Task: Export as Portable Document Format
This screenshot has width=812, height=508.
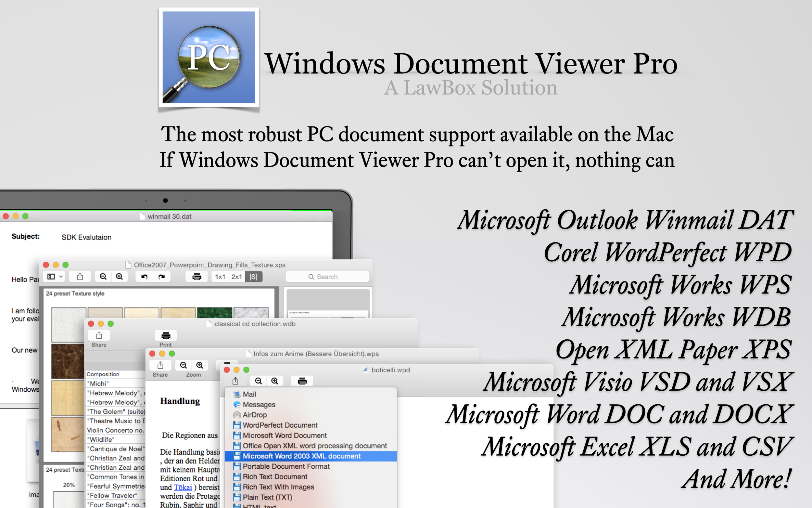Action: [311, 466]
